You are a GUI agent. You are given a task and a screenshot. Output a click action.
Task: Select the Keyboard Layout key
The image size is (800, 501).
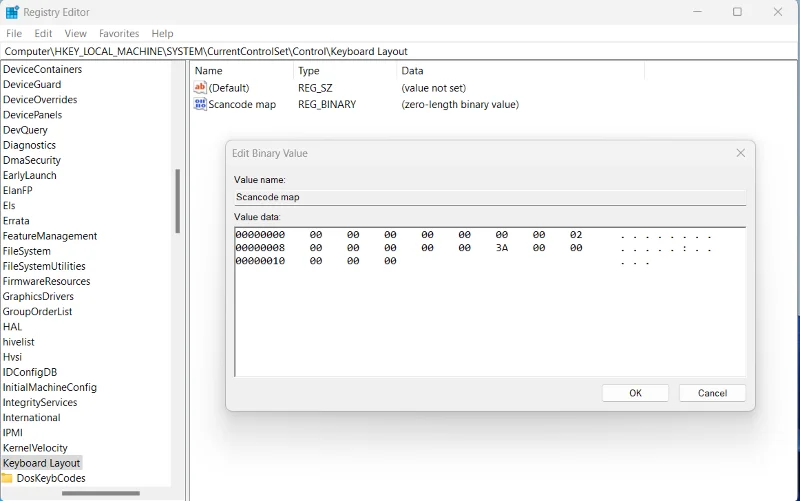point(42,463)
